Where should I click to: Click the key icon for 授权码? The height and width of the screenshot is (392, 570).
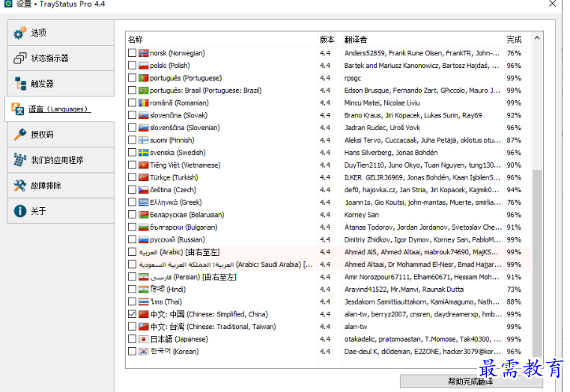coord(20,135)
